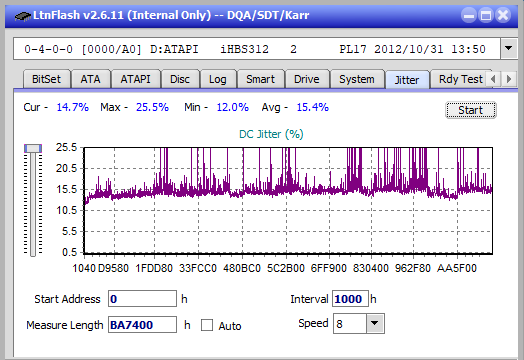Screen dimensions: 524x360
Task: Show the Log tab
Action: tap(218, 79)
